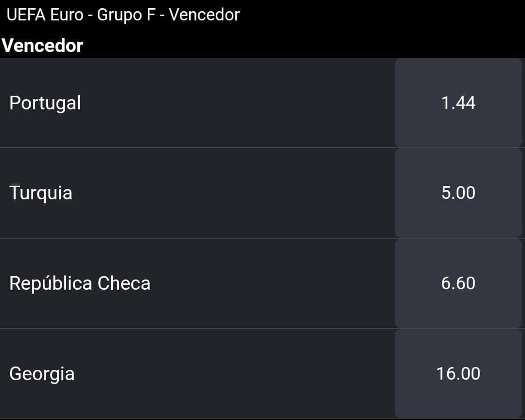Choose the 16.00 odds for Georgia
The height and width of the screenshot is (420, 525).
458,374
